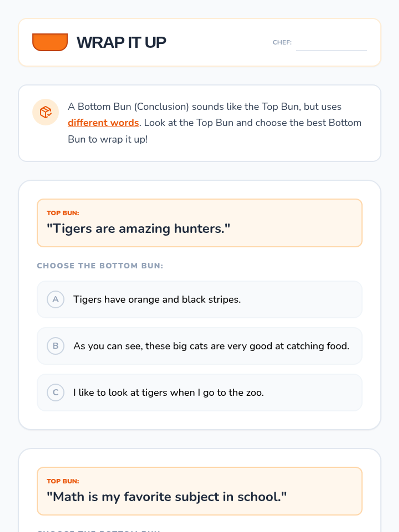Click the orange bun logo icon

(x=50, y=42)
